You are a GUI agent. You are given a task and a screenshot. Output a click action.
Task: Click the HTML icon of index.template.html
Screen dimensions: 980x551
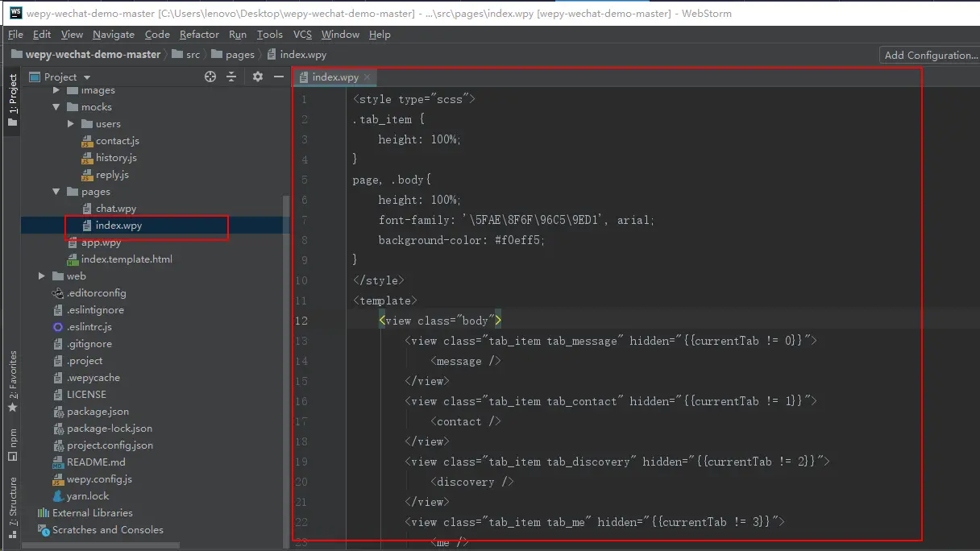(x=73, y=259)
